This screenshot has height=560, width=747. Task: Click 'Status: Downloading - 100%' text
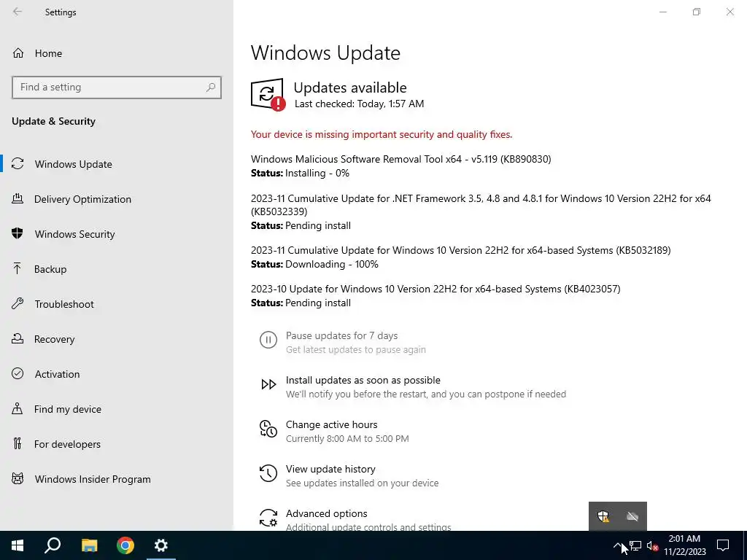coord(314,264)
